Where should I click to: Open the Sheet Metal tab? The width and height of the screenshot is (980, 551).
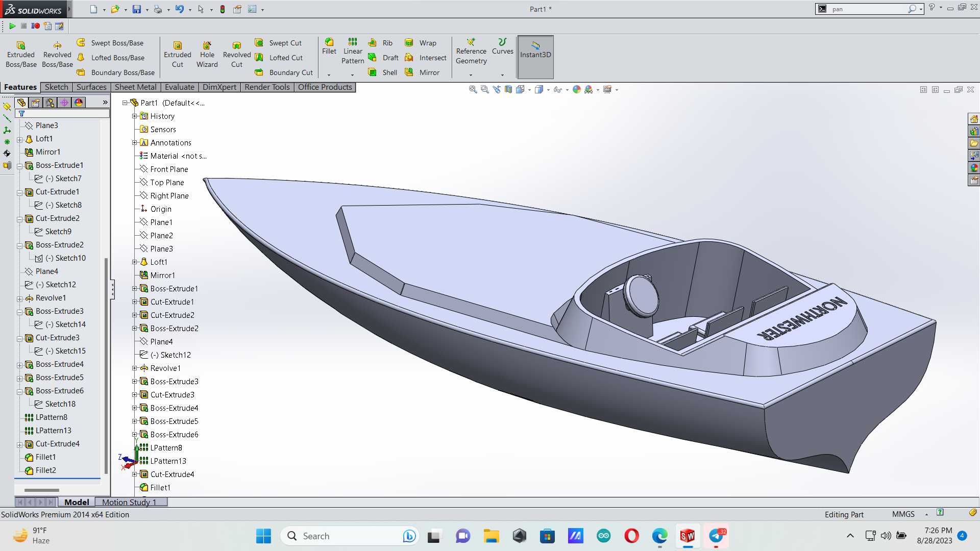click(135, 87)
